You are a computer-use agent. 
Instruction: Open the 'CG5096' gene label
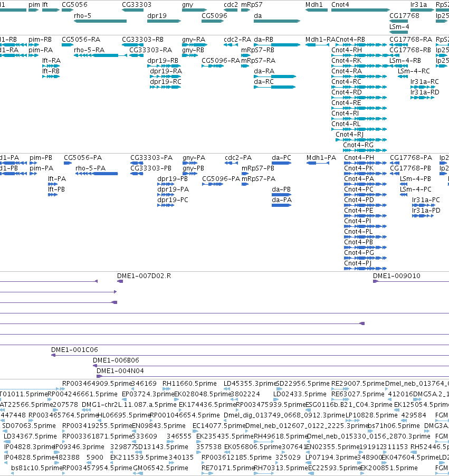(214, 15)
